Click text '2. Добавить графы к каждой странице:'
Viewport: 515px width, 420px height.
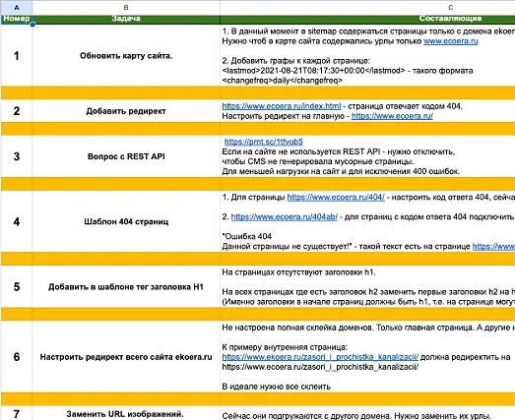pos(296,61)
